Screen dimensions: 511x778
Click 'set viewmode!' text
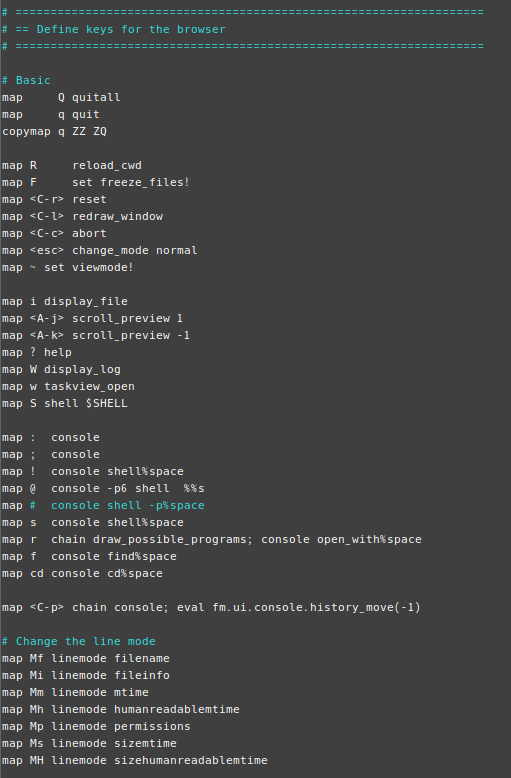tap(89, 267)
